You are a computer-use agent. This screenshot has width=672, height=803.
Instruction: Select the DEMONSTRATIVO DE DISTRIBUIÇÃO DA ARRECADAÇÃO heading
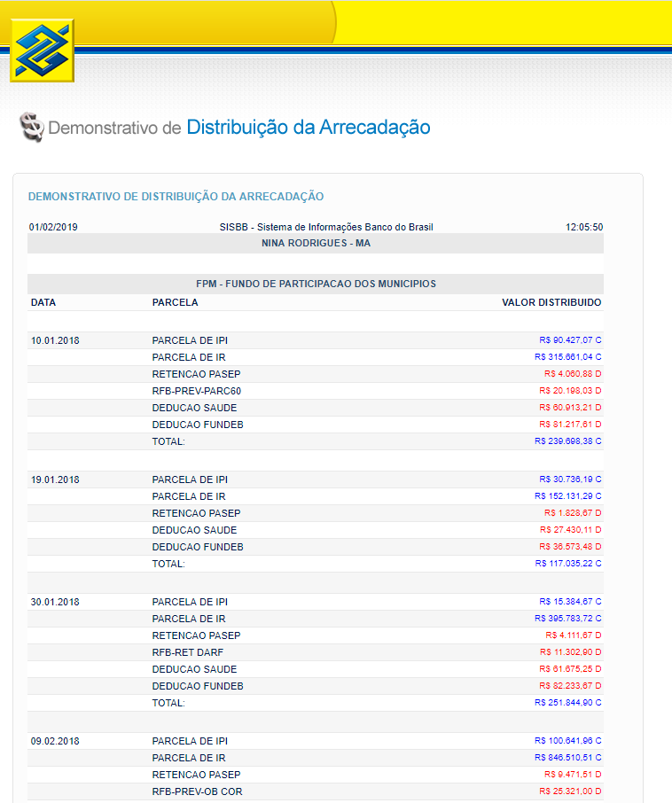(x=176, y=196)
